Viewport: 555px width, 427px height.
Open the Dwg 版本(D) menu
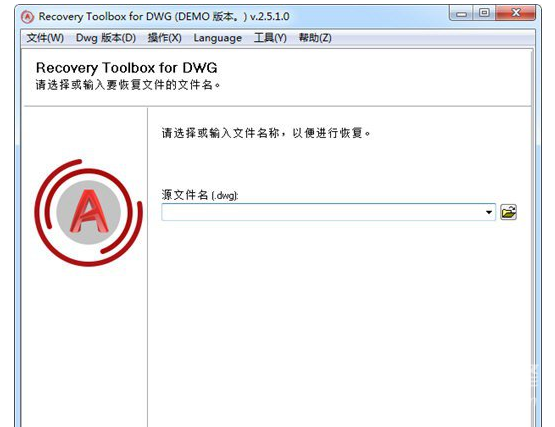(106, 38)
